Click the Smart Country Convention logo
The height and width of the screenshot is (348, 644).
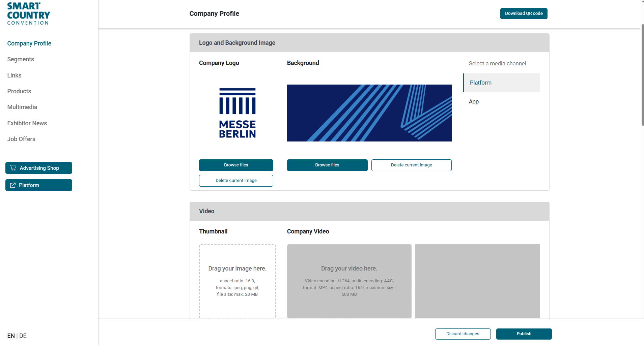click(x=29, y=14)
